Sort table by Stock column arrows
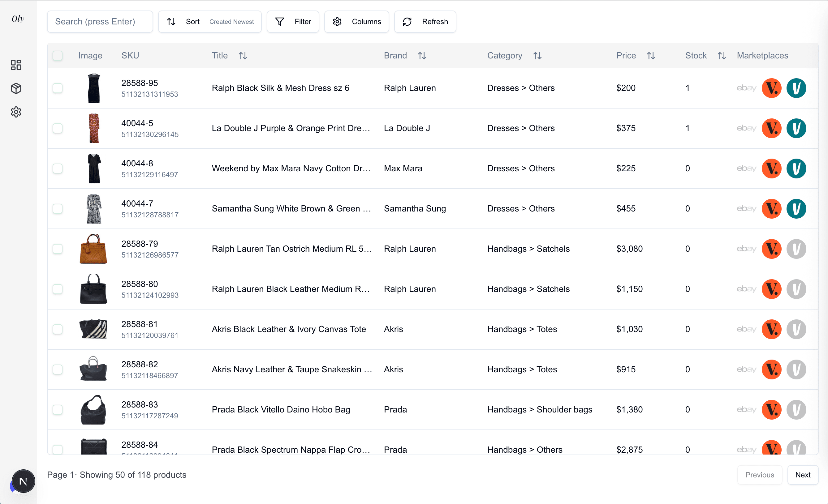 pyautogui.click(x=722, y=55)
